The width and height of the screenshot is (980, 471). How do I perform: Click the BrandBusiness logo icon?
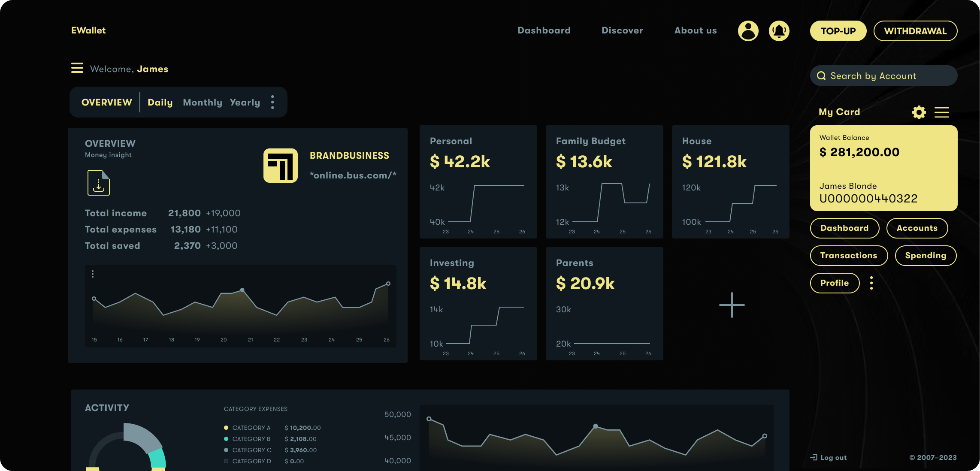(281, 166)
